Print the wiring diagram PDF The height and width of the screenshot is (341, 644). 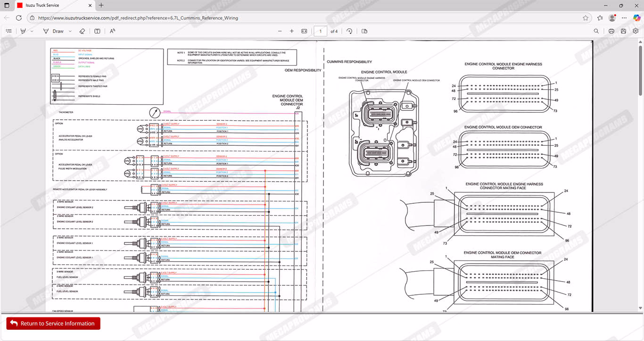(x=611, y=31)
